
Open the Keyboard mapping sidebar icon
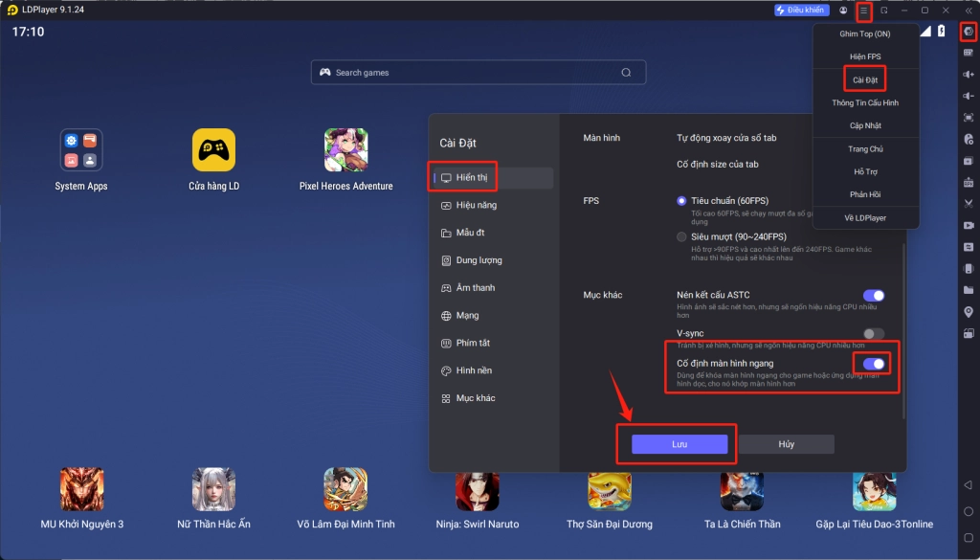969,54
